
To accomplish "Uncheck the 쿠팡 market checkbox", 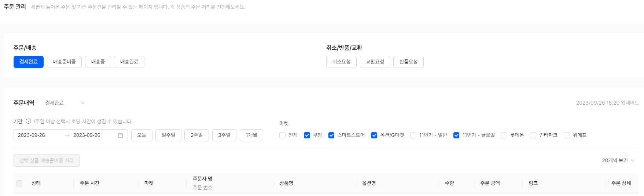I will point(307,135).
